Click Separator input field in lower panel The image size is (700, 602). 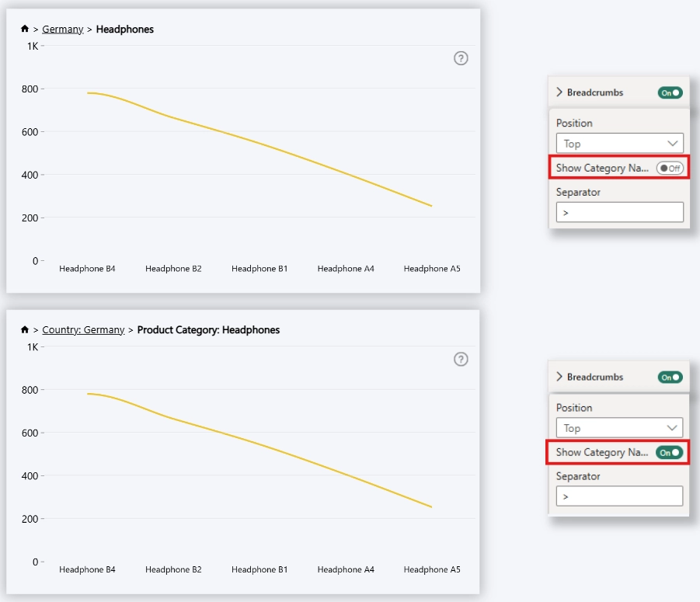619,496
